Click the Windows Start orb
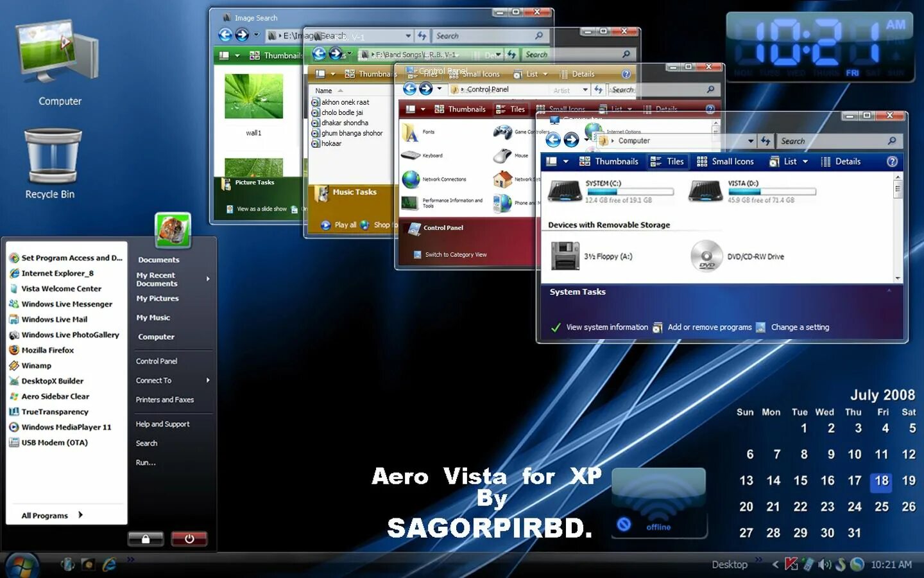 tap(21, 565)
